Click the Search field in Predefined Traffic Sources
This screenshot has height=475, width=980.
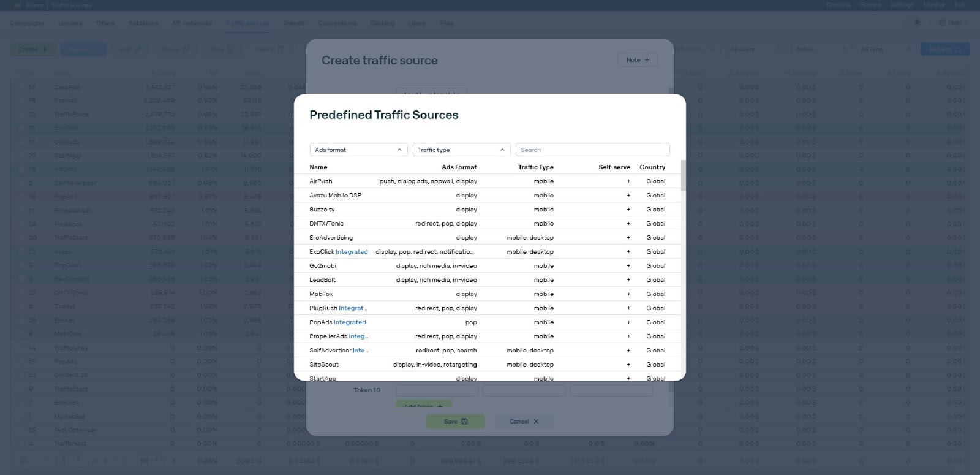pyautogui.click(x=593, y=150)
